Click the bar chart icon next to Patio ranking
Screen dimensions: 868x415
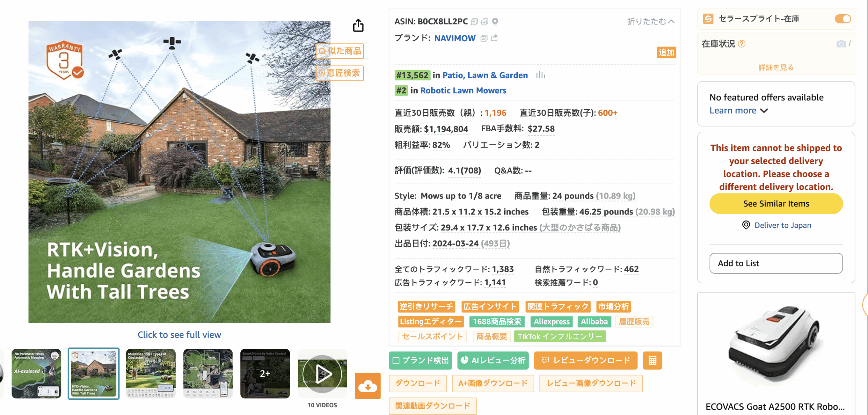coord(540,75)
